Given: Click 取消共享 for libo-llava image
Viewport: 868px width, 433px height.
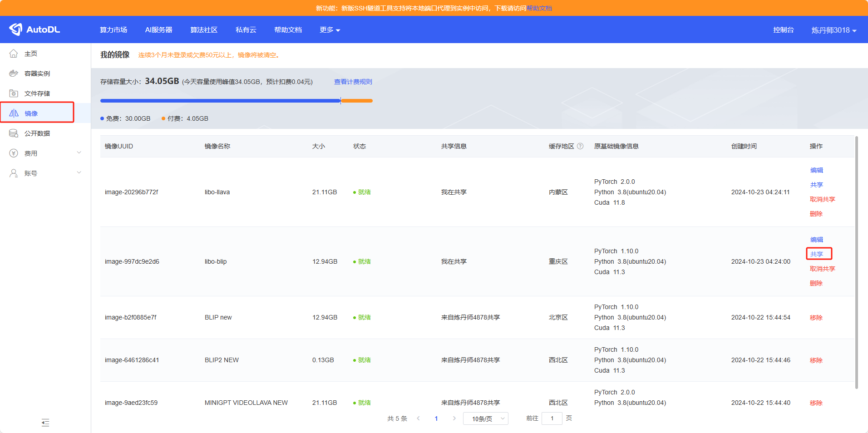Looking at the screenshot, I should pyautogui.click(x=822, y=199).
